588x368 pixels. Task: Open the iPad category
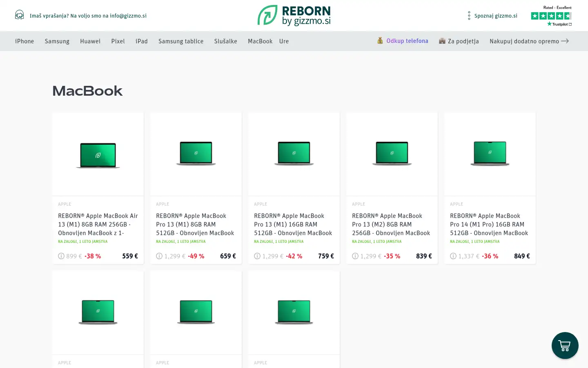pyautogui.click(x=142, y=41)
